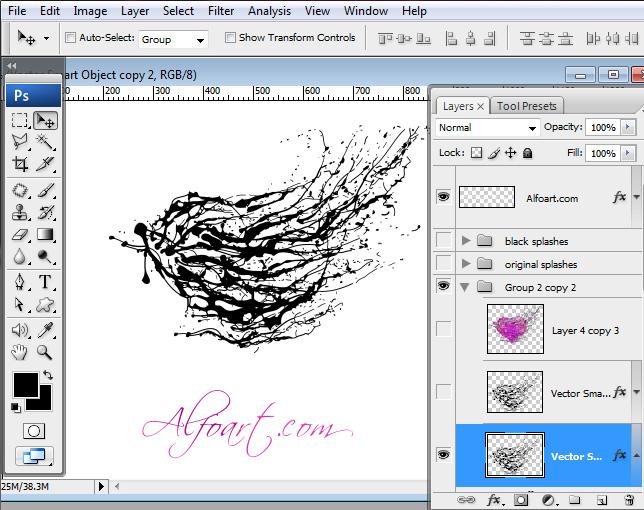
Task: Collapse the Group 2 copy 2 folder
Action: click(466, 287)
